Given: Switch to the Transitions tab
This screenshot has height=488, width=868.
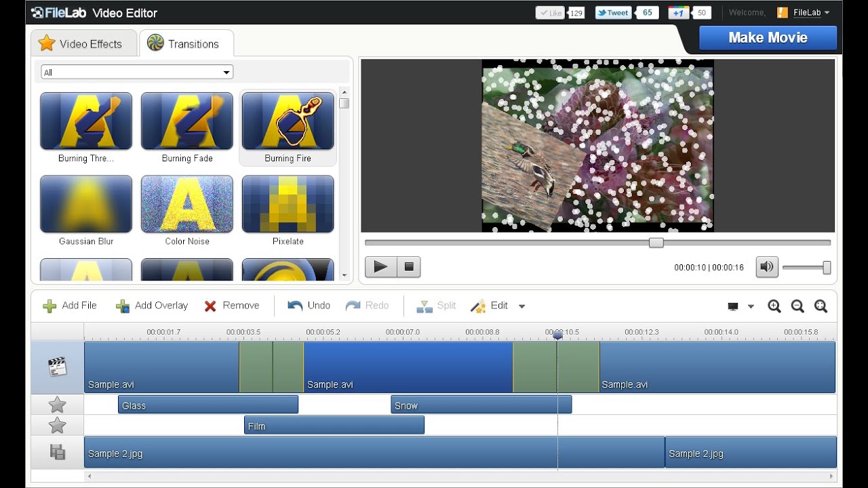Looking at the screenshot, I should [x=186, y=43].
